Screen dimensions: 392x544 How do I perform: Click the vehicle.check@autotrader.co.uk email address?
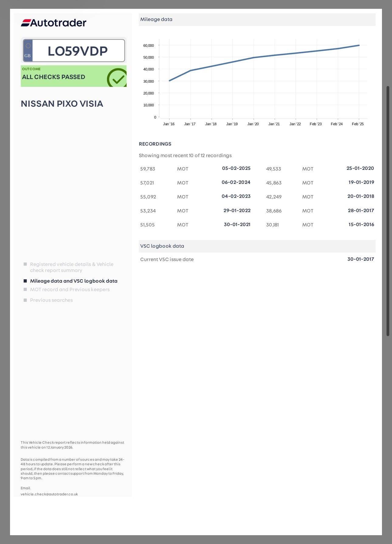(x=49, y=494)
